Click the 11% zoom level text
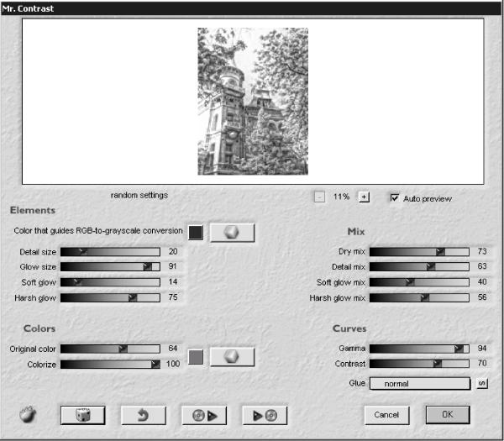The height and width of the screenshot is (441, 504). 341,197
